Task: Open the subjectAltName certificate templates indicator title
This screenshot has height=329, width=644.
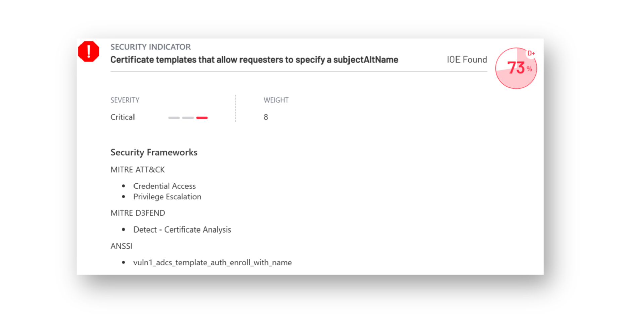Action: click(254, 60)
